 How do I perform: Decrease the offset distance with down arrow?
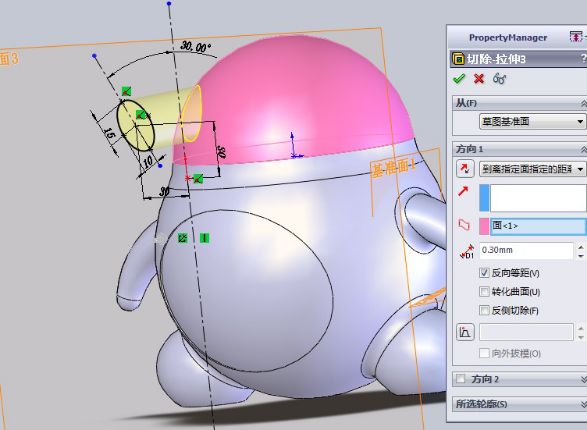[581, 255]
